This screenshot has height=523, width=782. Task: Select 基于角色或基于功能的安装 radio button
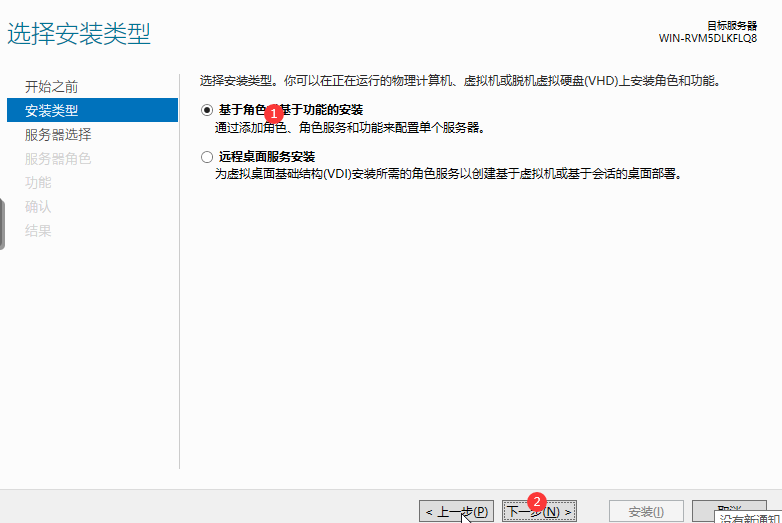(207, 110)
